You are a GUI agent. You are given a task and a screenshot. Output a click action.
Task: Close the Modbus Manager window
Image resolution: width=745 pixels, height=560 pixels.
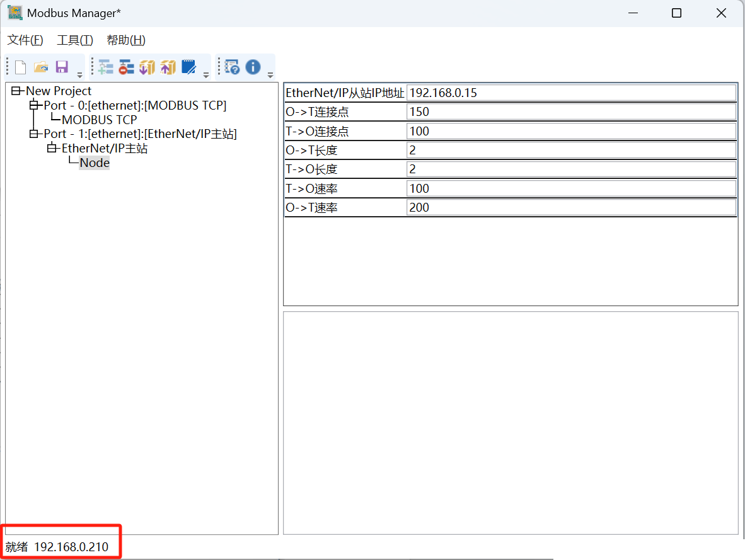(721, 13)
